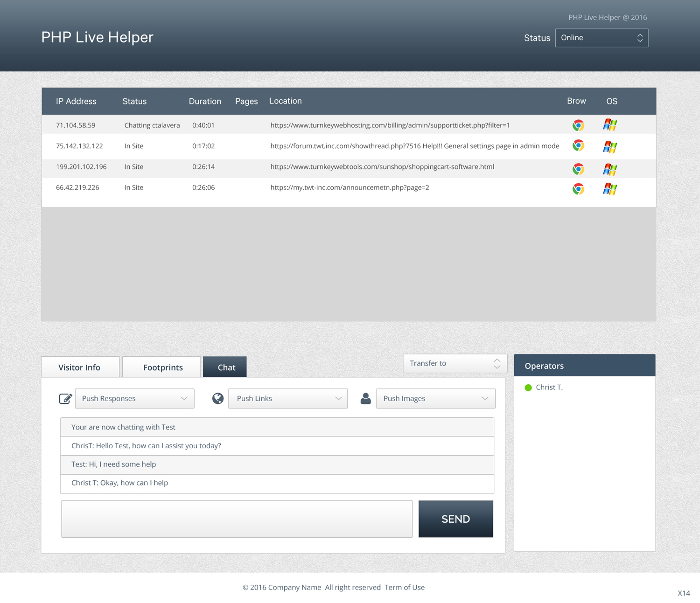Click Windows OS icon for visitor 75.142.132.122

pyautogui.click(x=610, y=146)
